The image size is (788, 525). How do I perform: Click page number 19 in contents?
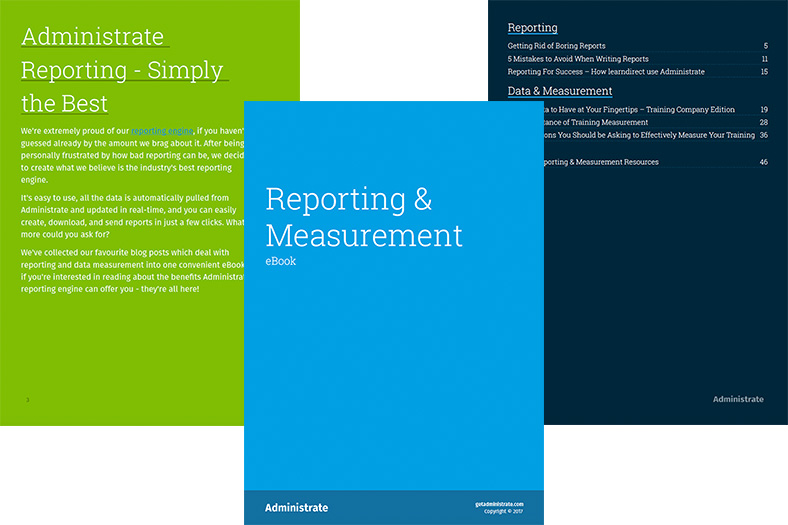point(764,110)
